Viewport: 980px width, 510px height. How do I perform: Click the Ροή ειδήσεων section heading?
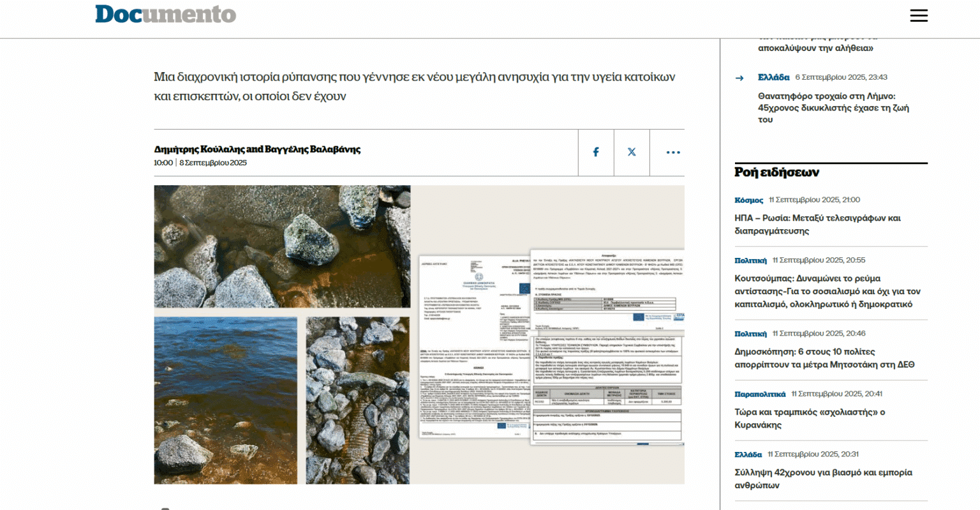pos(776,172)
